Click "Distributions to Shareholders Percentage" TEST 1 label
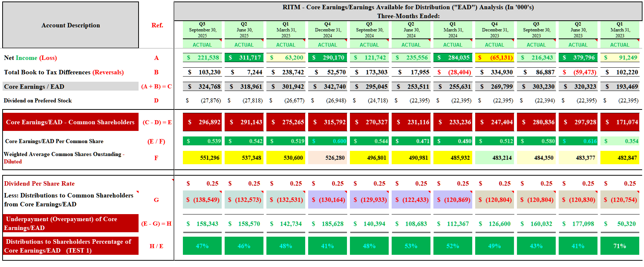Image resolution: width=644 pixels, height=267 pixels. 71,246
